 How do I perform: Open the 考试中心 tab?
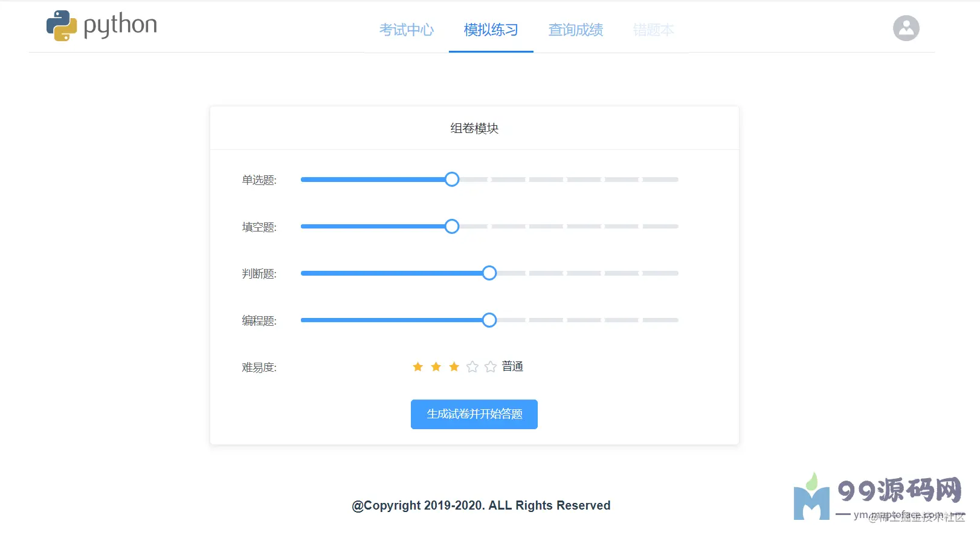407,30
